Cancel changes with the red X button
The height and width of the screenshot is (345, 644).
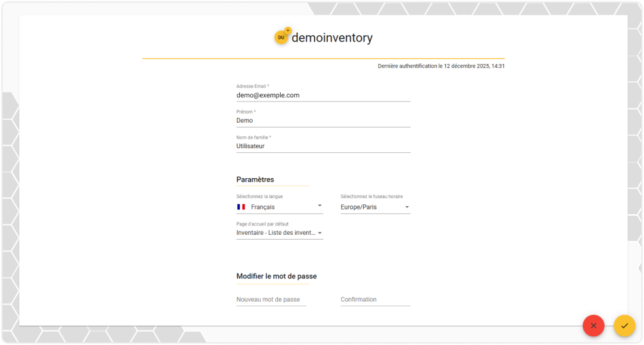tap(593, 326)
